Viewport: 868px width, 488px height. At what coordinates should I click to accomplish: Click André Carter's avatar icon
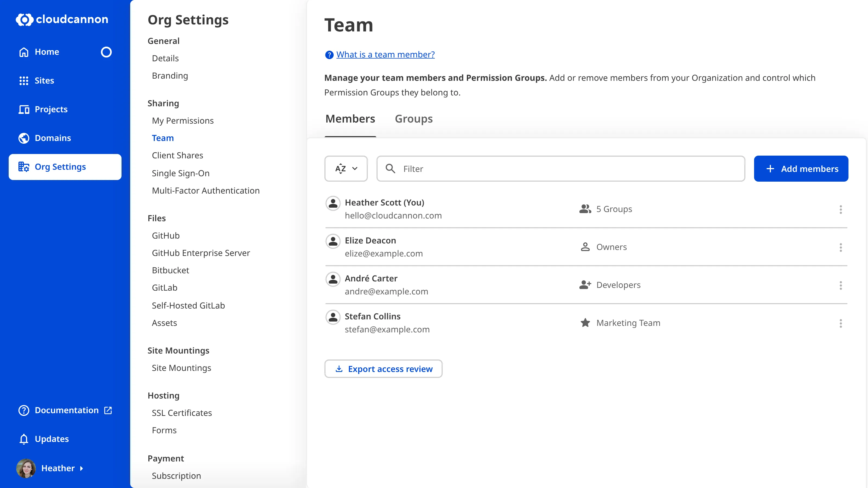point(333,279)
